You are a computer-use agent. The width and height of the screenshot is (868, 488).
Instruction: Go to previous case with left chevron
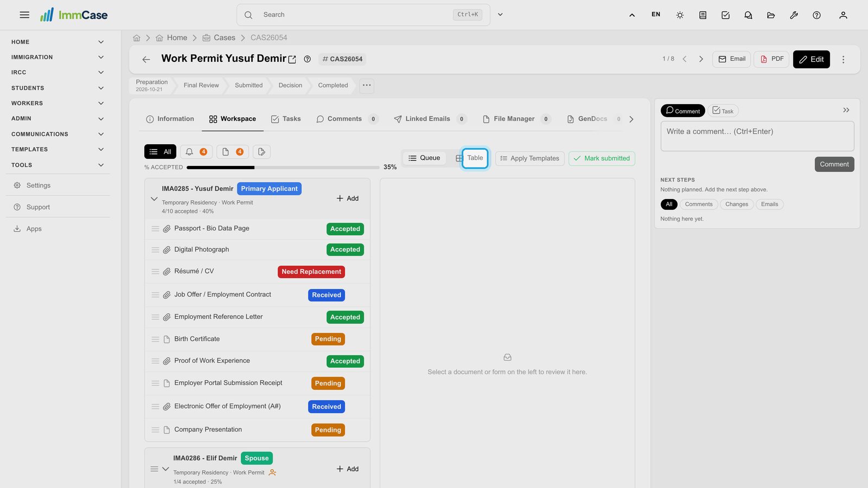coord(685,59)
